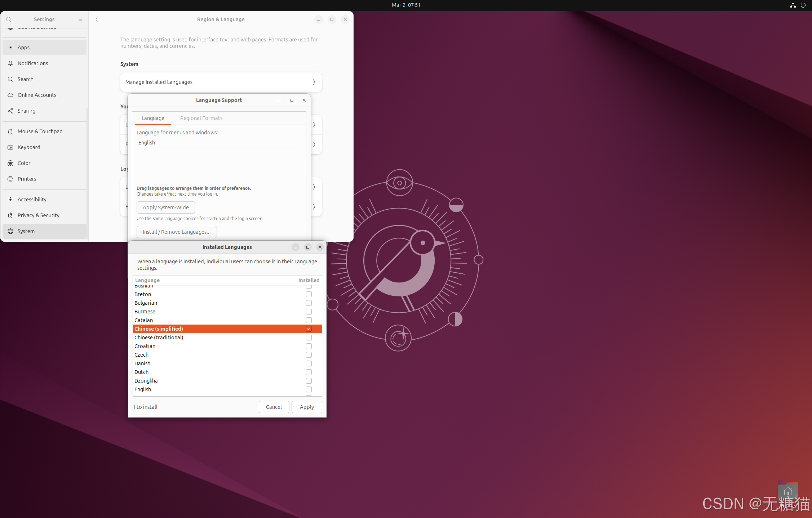Screen dimensions: 812x518
Task: Open Accessibility via its person icon
Action: coord(10,200)
